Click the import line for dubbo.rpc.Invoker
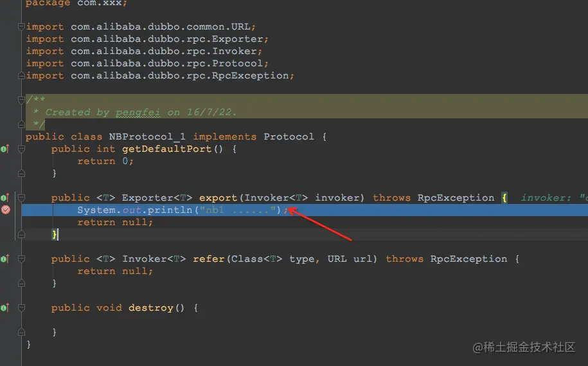 click(x=144, y=51)
